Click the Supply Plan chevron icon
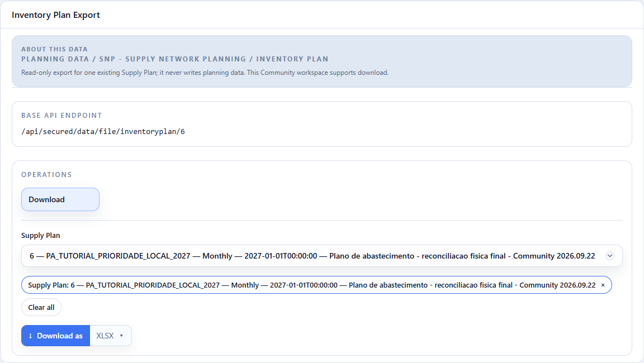 coord(610,256)
